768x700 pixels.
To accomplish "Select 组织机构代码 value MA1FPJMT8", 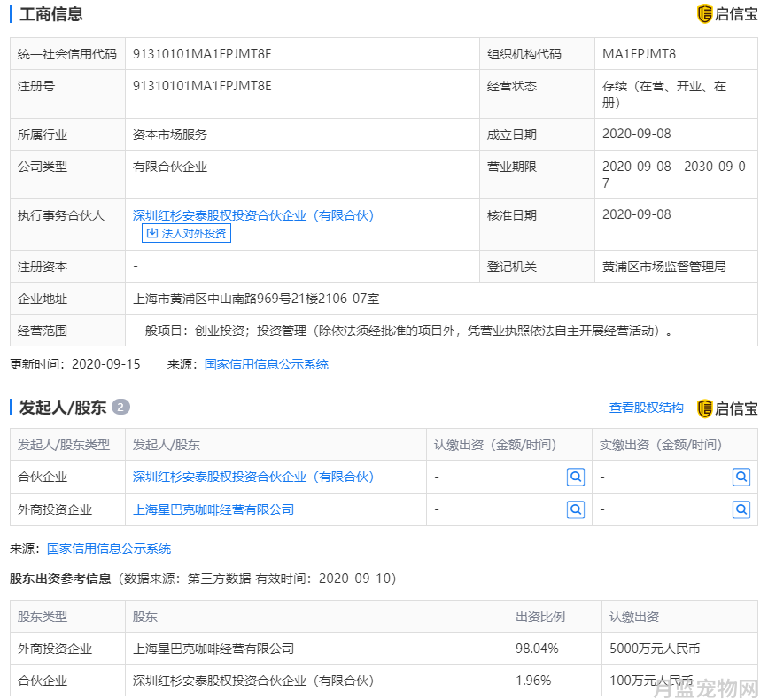I will pyautogui.click(x=639, y=54).
